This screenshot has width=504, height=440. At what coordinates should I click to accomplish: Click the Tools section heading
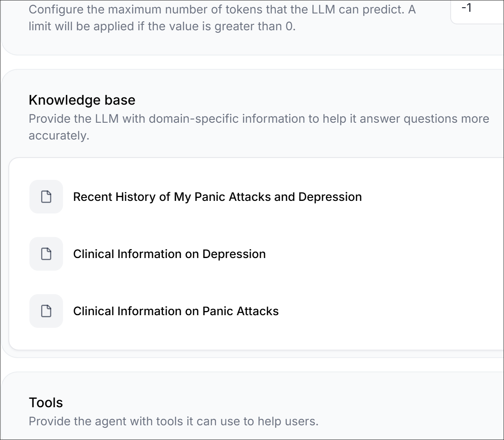46,403
